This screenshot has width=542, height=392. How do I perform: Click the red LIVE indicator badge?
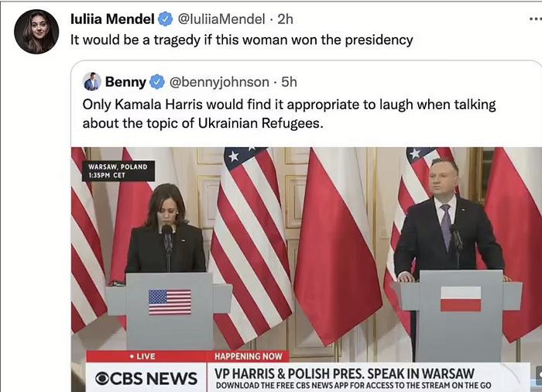[x=142, y=356]
